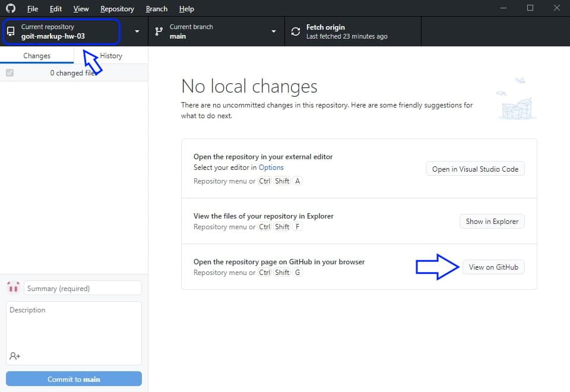Click the repository icon beside goit-markup-hw-03

click(x=11, y=31)
